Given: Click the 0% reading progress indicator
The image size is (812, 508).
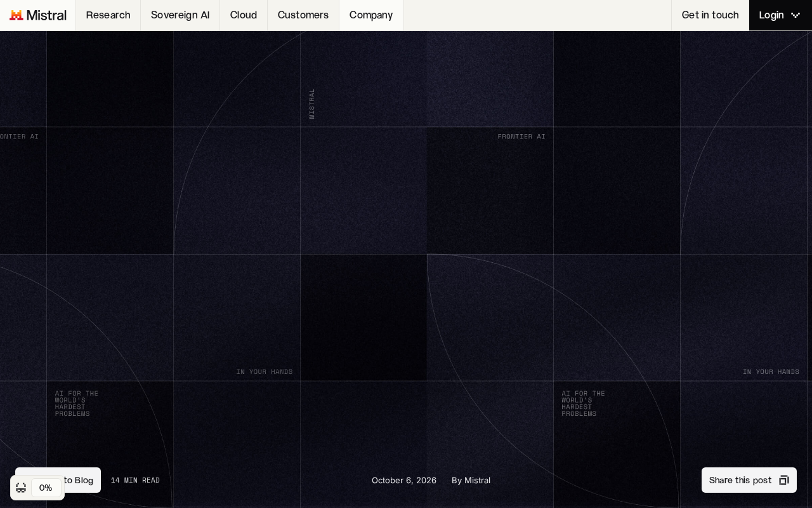Looking at the screenshot, I should click(x=46, y=488).
